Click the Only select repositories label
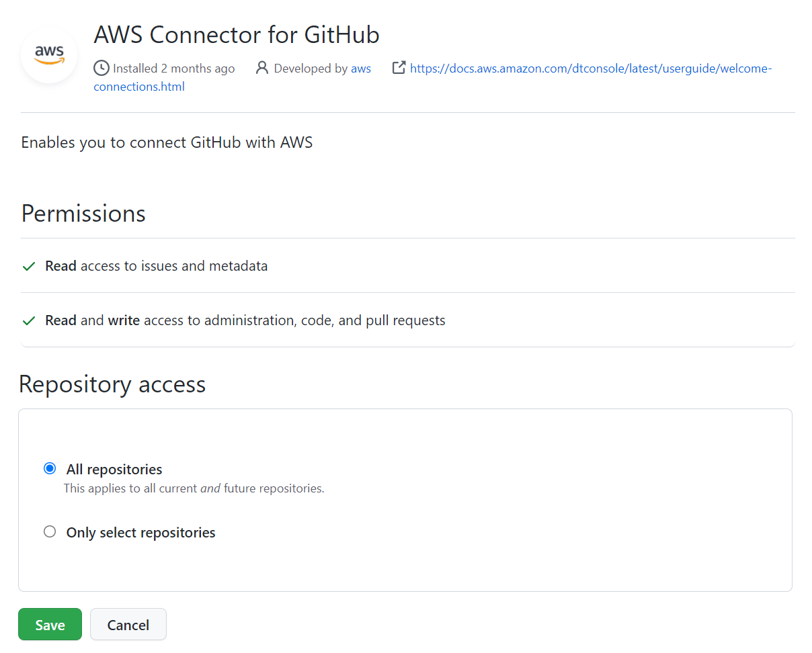The width and height of the screenshot is (812, 653). pos(140,532)
